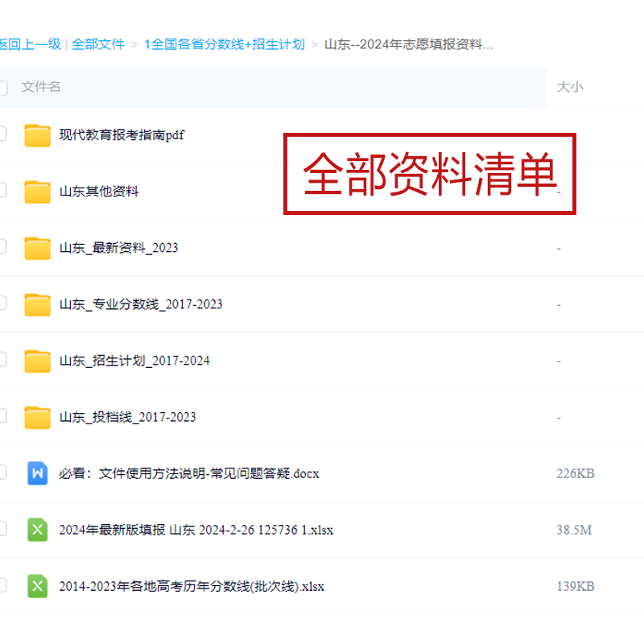Check the box for 山东其他资料

click(2, 190)
